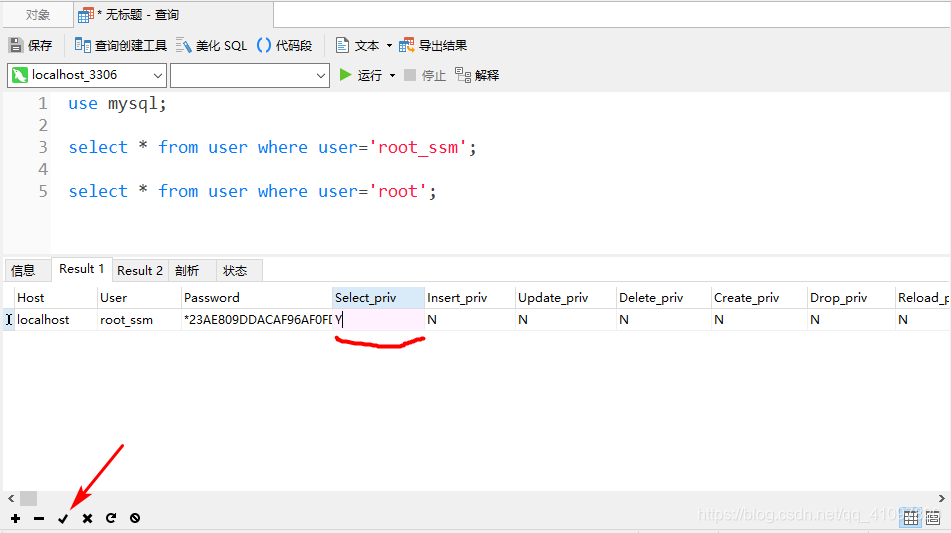Select the password hash cell
This screenshot has height=533, width=951.
point(257,320)
